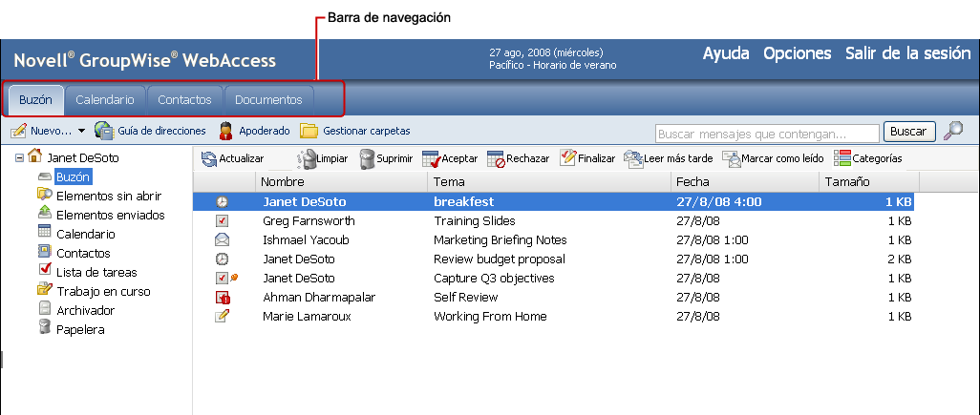Click the Finalizar complete icon
Image resolution: width=980 pixels, height=415 pixels.
tap(567, 157)
